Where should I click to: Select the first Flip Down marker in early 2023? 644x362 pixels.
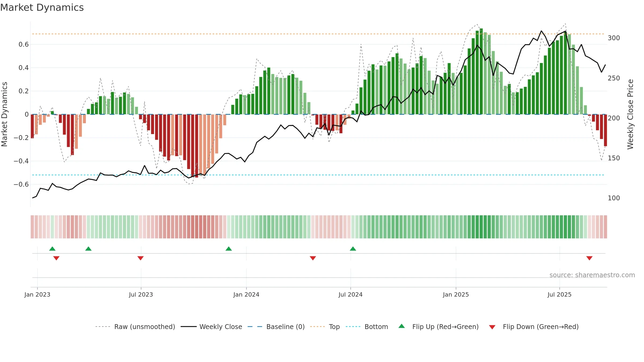pos(56,258)
